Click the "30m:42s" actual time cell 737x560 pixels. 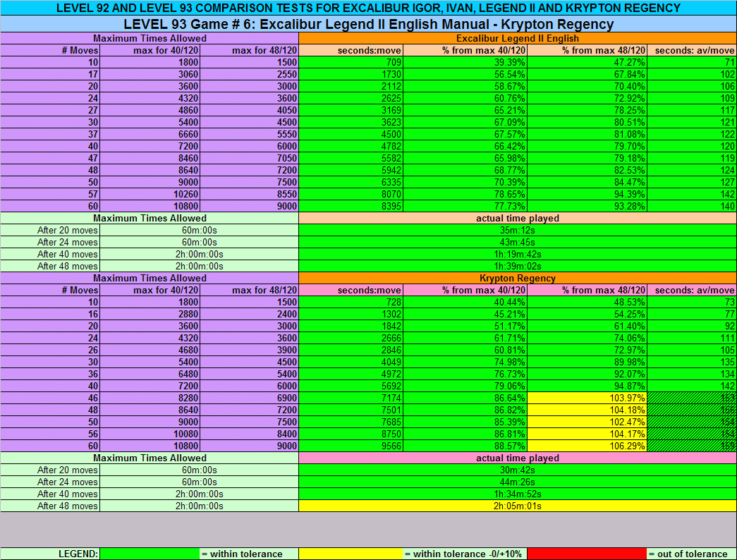click(x=518, y=470)
